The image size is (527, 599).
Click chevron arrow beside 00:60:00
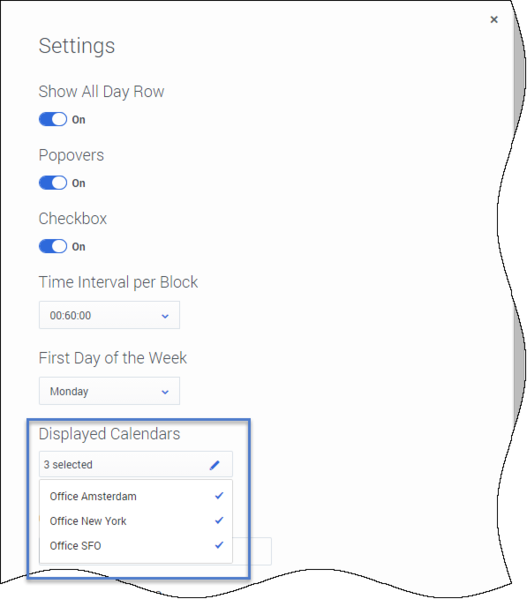click(x=165, y=316)
